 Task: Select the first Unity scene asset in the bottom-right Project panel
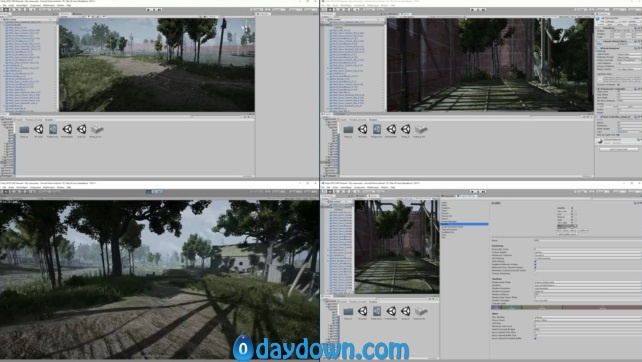363,311
